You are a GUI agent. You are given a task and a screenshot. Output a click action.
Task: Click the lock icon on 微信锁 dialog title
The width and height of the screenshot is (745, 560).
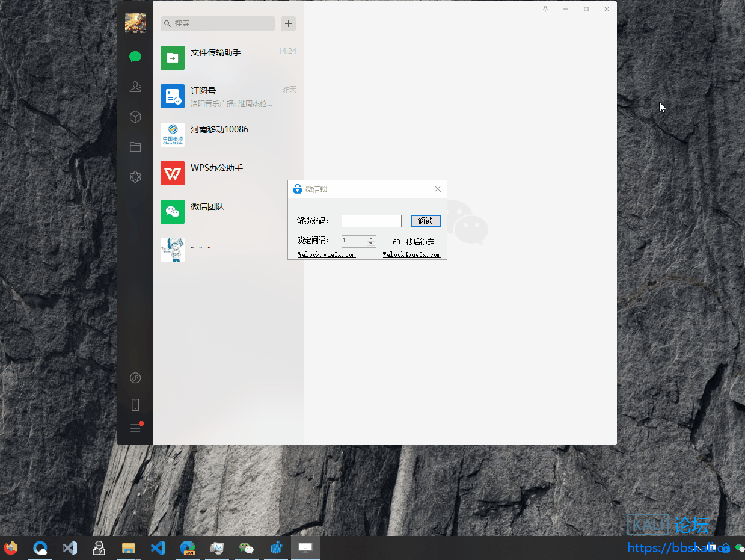click(x=298, y=189)
